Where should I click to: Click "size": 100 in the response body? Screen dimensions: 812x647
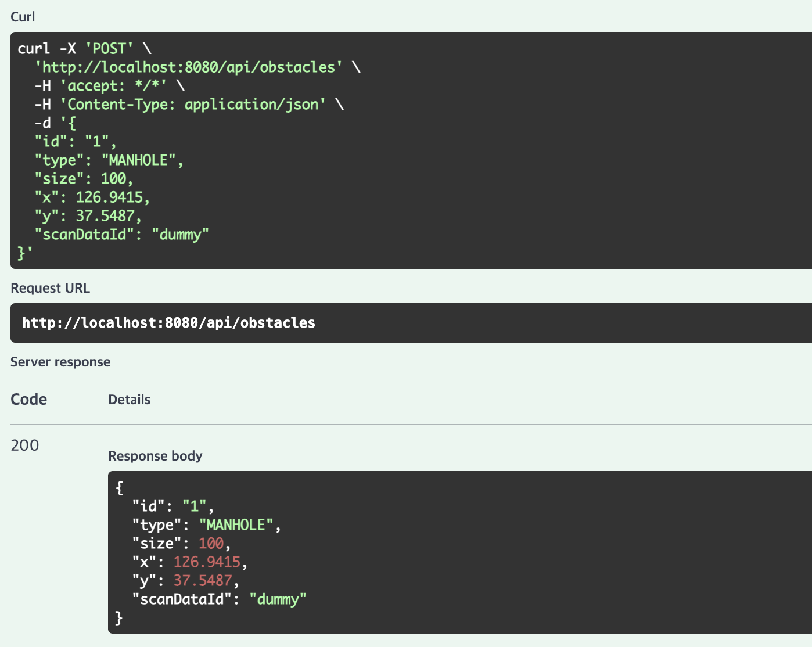[x=182, y=544]
